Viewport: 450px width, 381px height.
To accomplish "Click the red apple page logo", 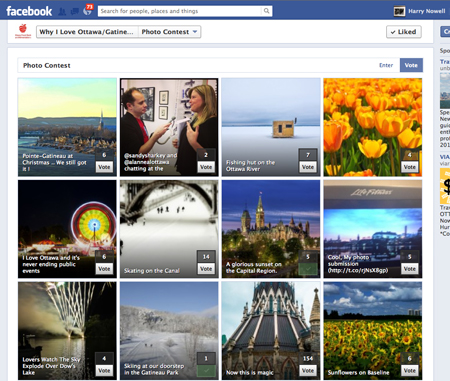I will pos(23,31).
